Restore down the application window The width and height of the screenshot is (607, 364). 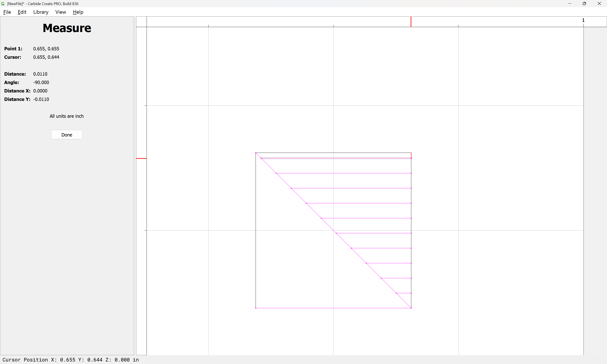tap(584, 4)
